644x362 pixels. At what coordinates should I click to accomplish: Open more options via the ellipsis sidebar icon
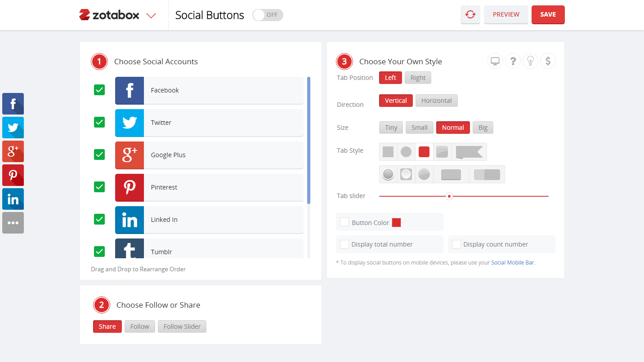pyautogui.click(x=13, y=223)
